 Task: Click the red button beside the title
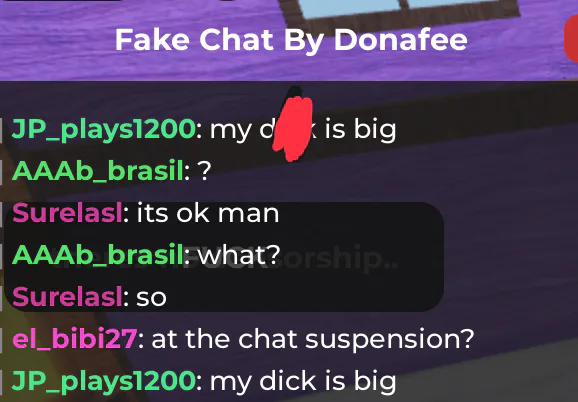click(x=571, y=39)
